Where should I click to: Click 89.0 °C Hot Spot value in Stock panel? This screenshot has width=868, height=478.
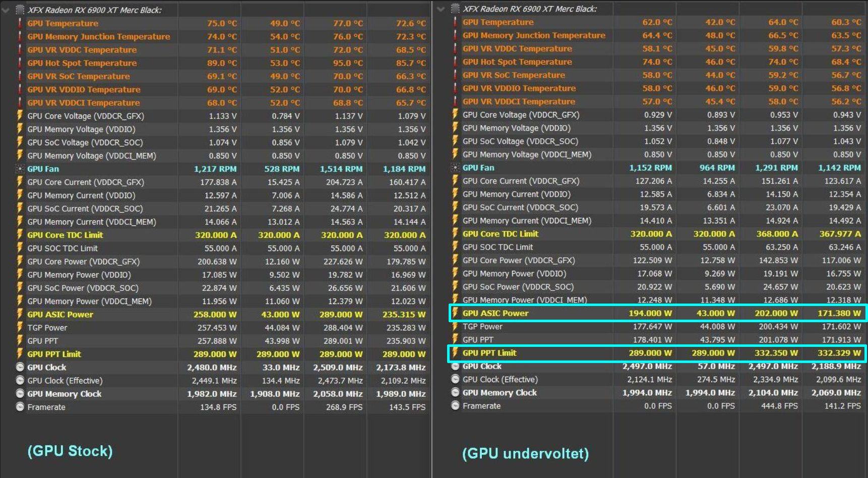click(222, 63)
